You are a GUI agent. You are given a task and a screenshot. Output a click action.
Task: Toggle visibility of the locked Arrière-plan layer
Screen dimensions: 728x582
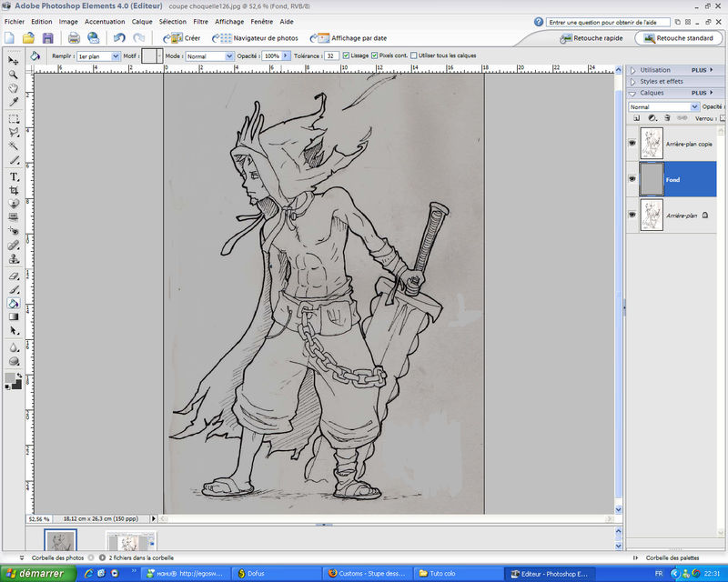coord(632,215)
